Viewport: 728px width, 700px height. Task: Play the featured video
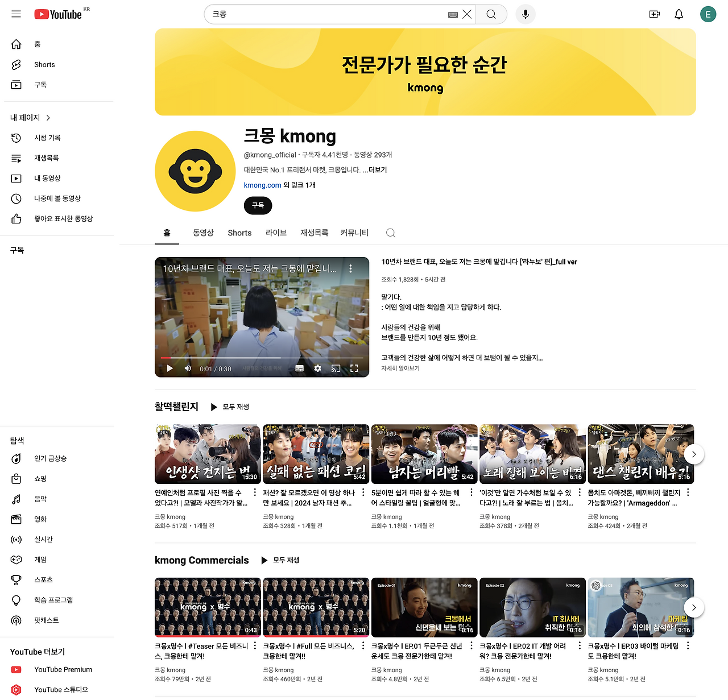tap(169, 368)
